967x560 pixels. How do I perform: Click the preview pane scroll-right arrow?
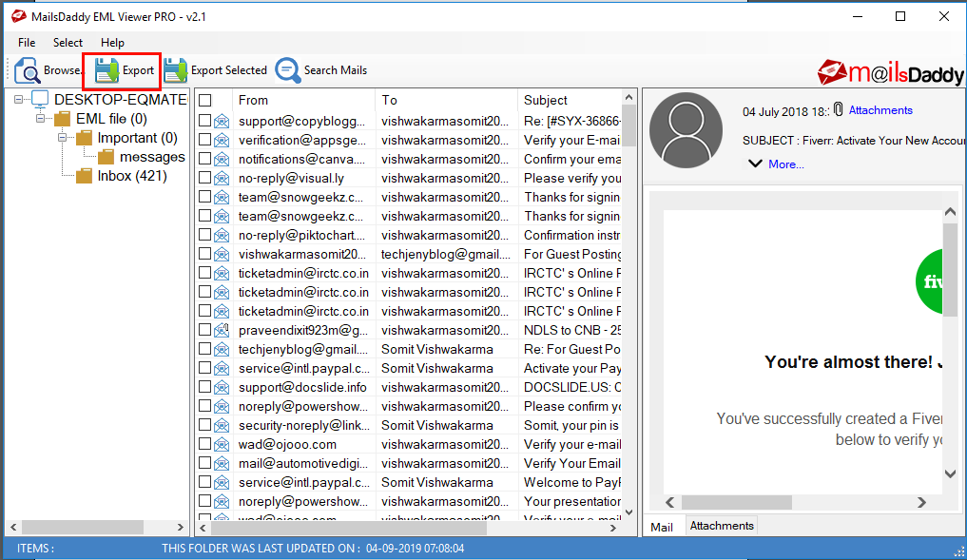coord(921,503)
